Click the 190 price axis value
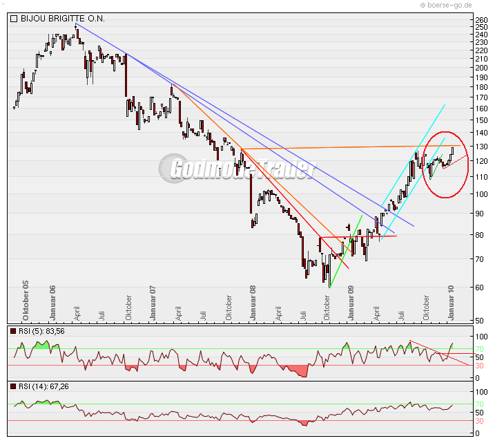504x443 pixels. click(x=481, y=77)
